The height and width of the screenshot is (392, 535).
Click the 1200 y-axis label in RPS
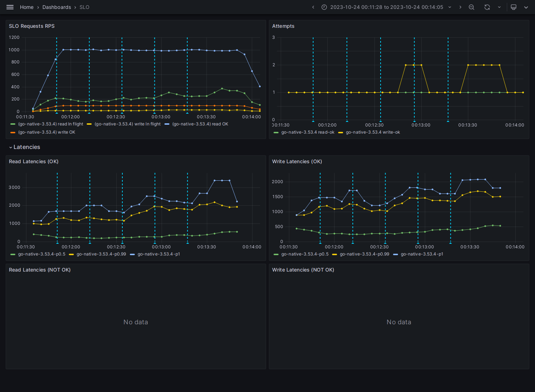point(14,37)
